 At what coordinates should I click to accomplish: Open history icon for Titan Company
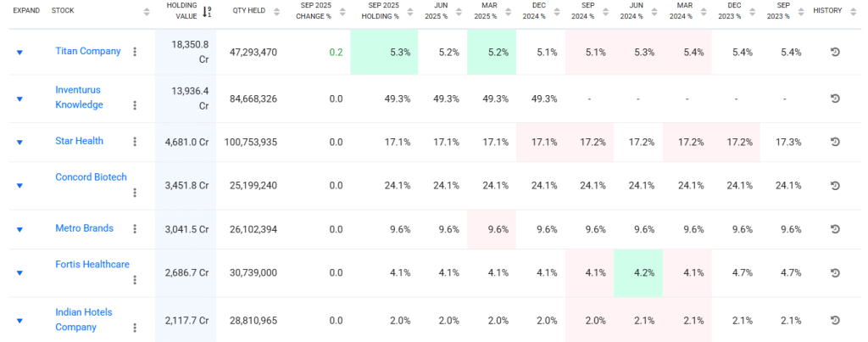coord(834,52)
